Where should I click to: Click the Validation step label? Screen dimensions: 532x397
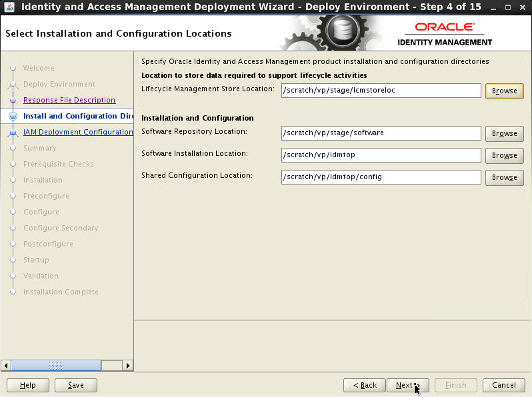(41, 276)
